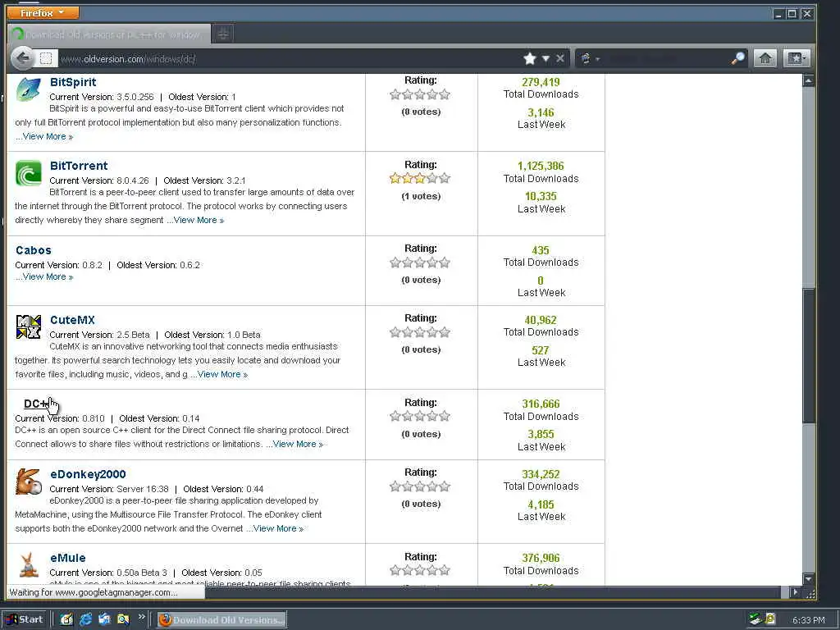Bookmark this page with the star icon

pos(530,58)
